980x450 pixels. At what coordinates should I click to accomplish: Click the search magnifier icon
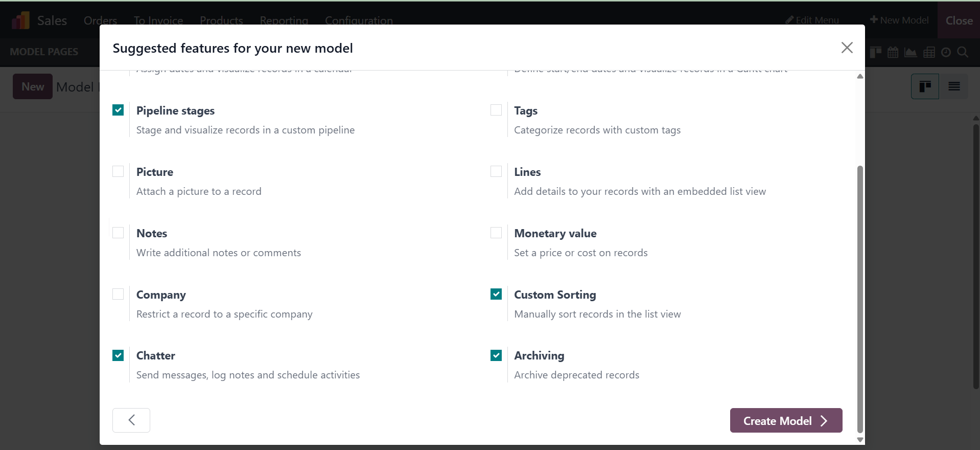pyautogui.click(x=963, y=52)
